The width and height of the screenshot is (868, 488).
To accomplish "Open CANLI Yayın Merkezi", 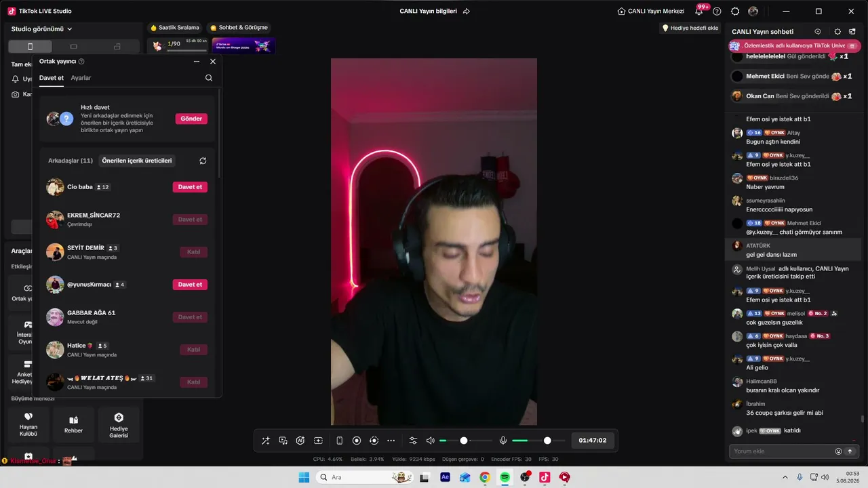I will [651, 12].
